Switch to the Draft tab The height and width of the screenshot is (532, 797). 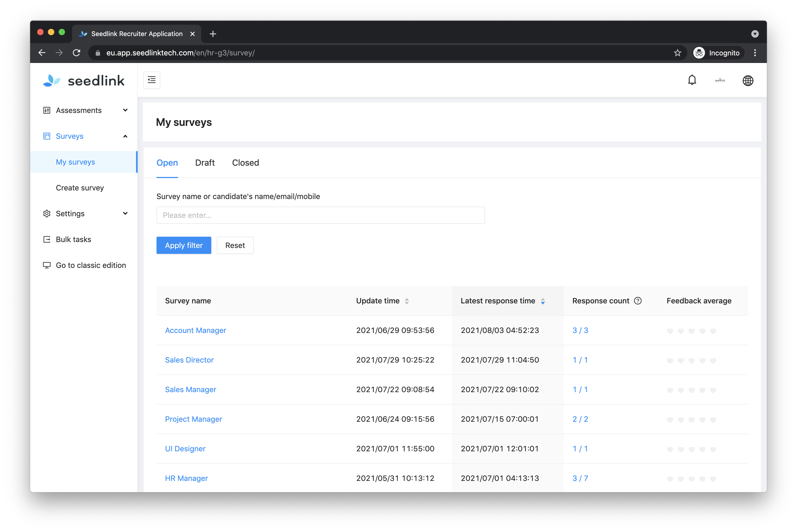point(205,162)
